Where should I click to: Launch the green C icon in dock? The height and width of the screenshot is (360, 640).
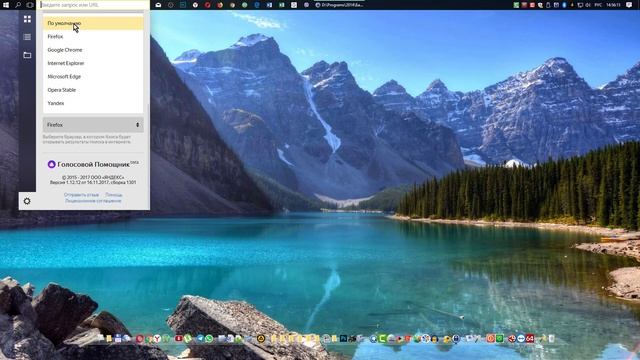382,338
